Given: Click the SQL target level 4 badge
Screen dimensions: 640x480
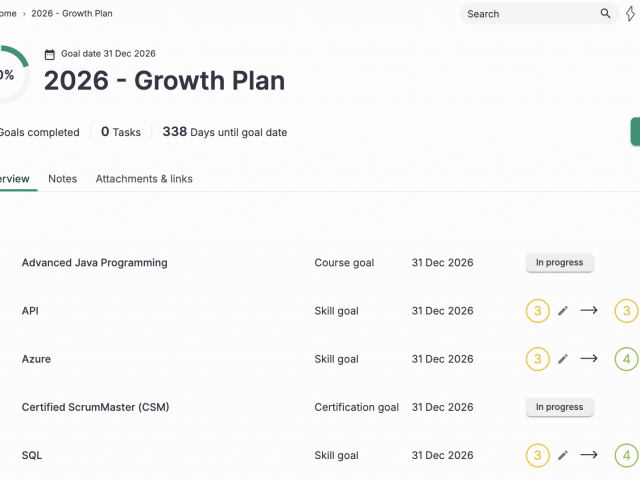Looking at the screenshot, I should (x=626, y=455).
